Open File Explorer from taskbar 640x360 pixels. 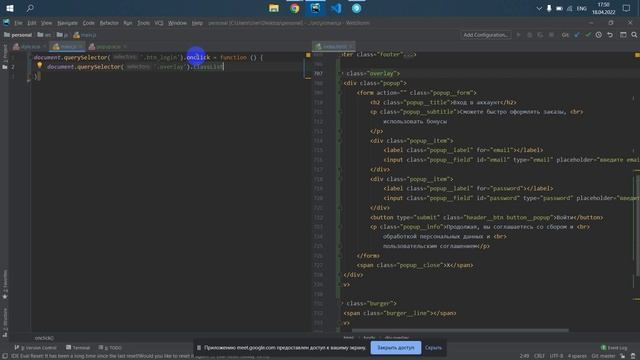tap(273, 8)
